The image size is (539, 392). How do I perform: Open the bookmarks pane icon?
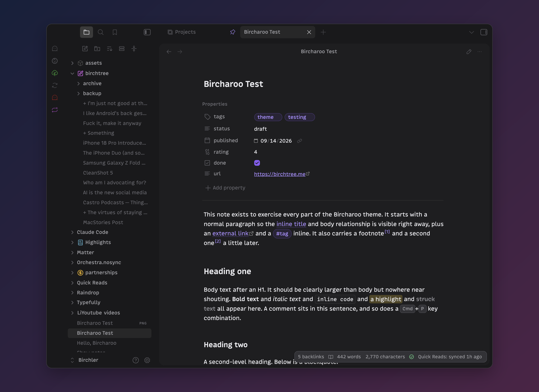(115, 32)
